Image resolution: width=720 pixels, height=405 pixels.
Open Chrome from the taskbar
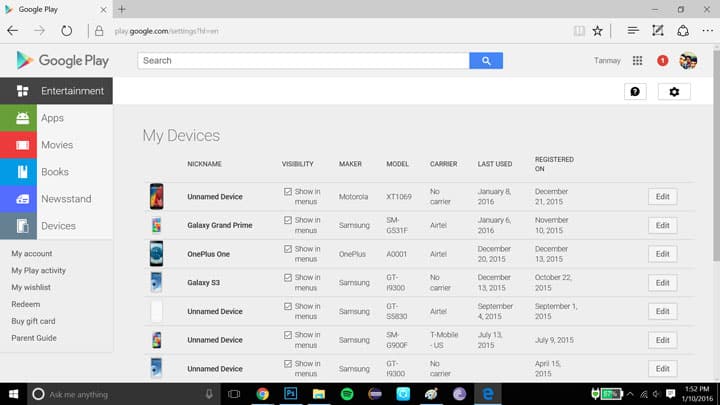point(263,394)
